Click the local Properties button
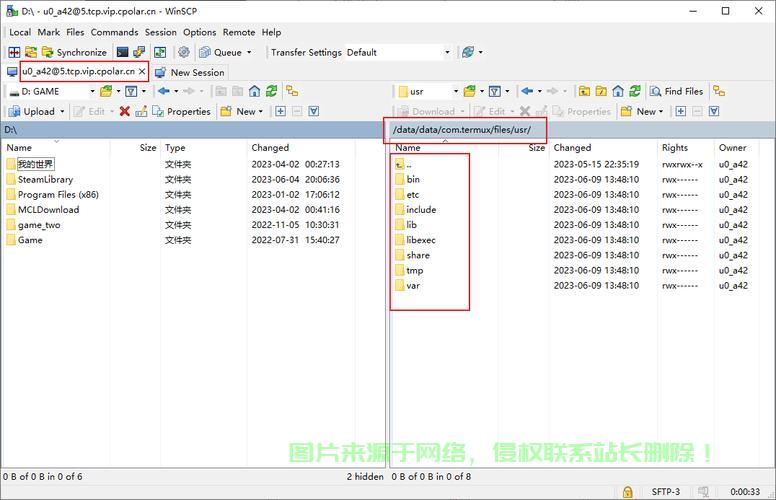Image resolution: width=776 pixels, height=500 pixels. [182, 111]
